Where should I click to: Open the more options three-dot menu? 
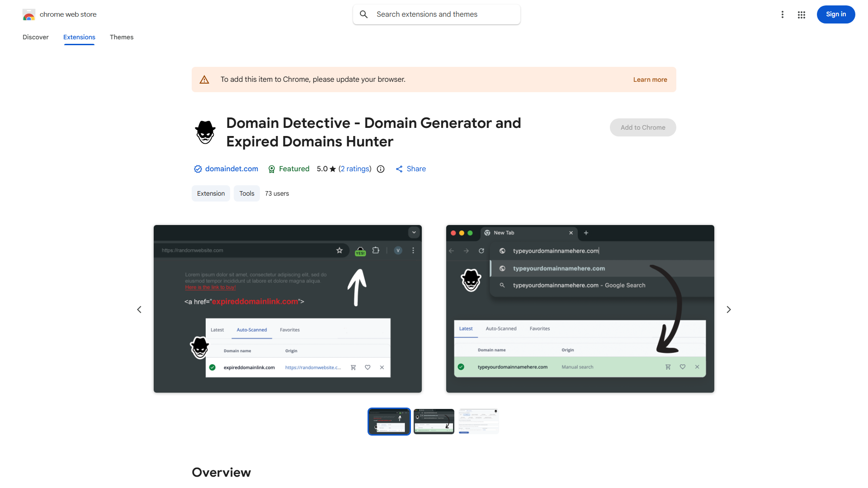click(x=783, y=14)
